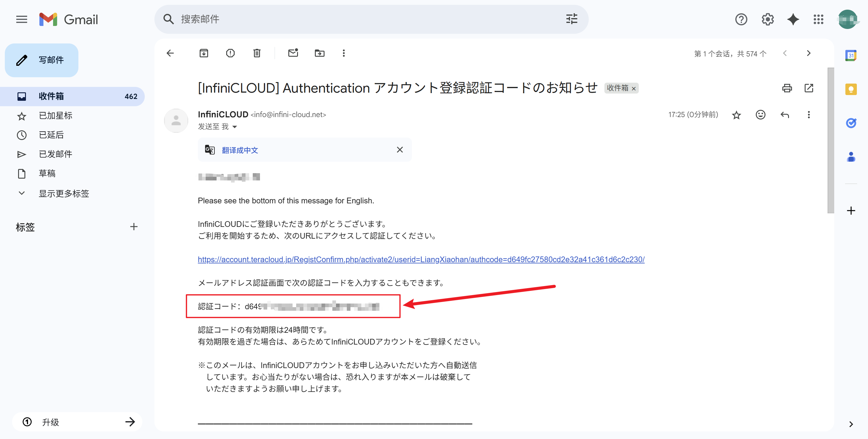868x439 pixels.
Task: Click the search magnifier icon
Action: (x=169, y=19)
